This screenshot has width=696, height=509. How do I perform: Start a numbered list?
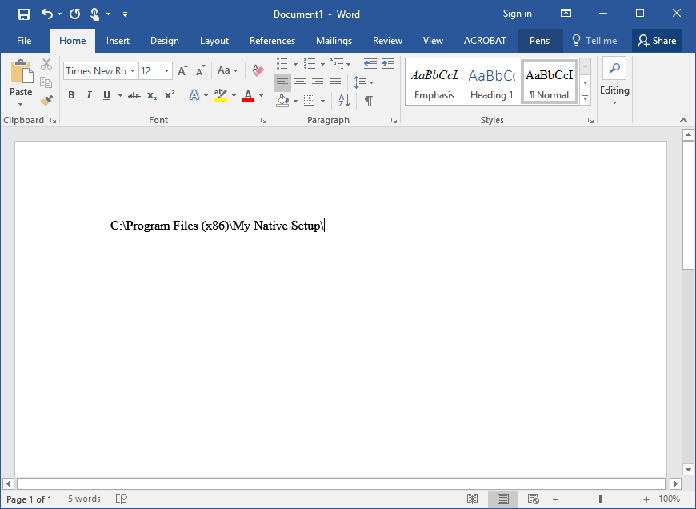pyautogui.click(x=310, y=64)
